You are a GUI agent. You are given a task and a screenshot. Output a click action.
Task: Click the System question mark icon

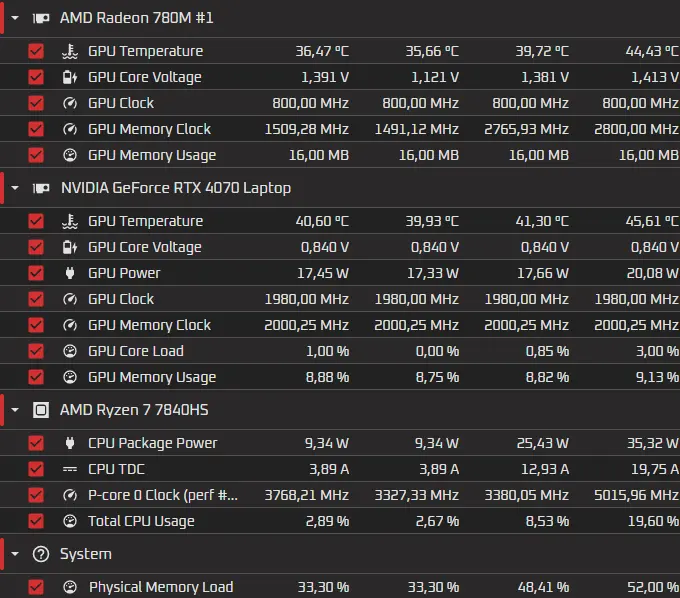[41, 554]
